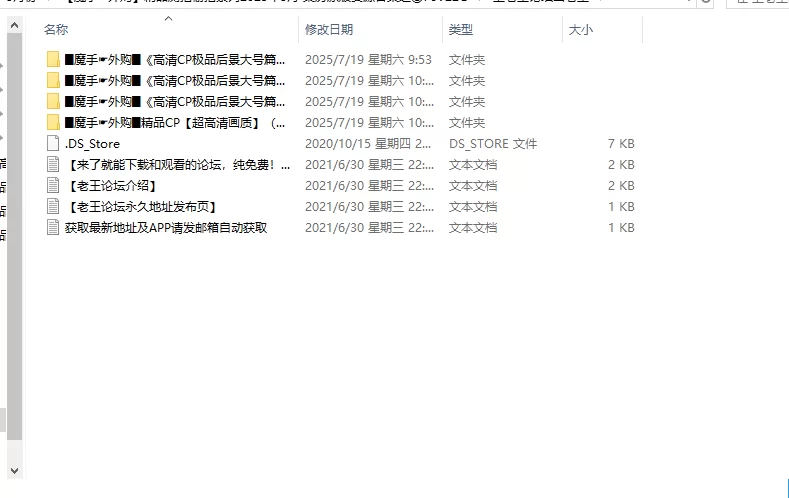Click the date in the 获取最新地址及APP row
The image size is (789, 498).
click(369, 228)
